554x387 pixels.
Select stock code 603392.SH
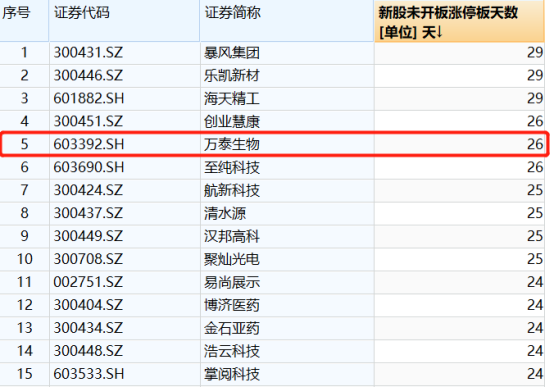(89, 144)
